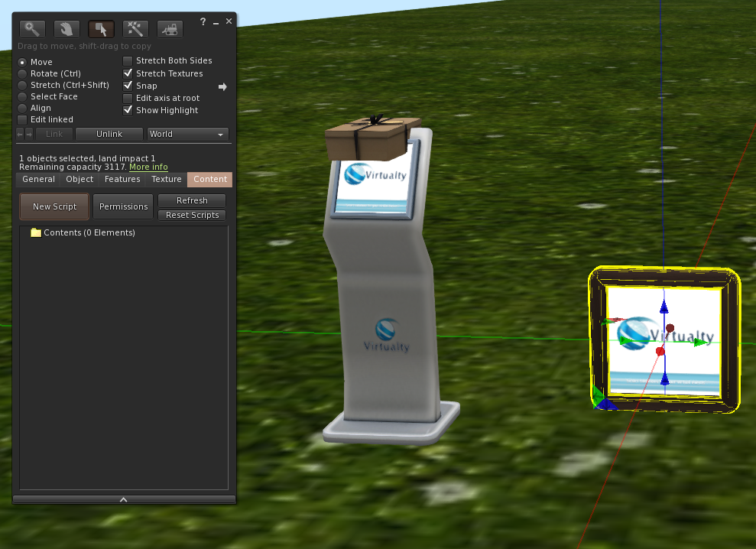Click the snap options arrow icon
The image size is (756, 549).
pyautogui.click(x=222, y=87)
